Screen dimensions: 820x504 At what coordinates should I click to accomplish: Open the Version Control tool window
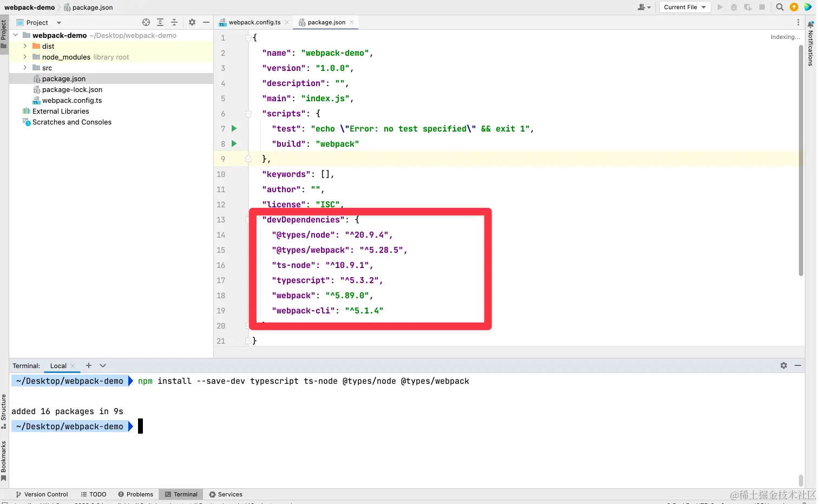pyautogui.click(x=42, y=494)
